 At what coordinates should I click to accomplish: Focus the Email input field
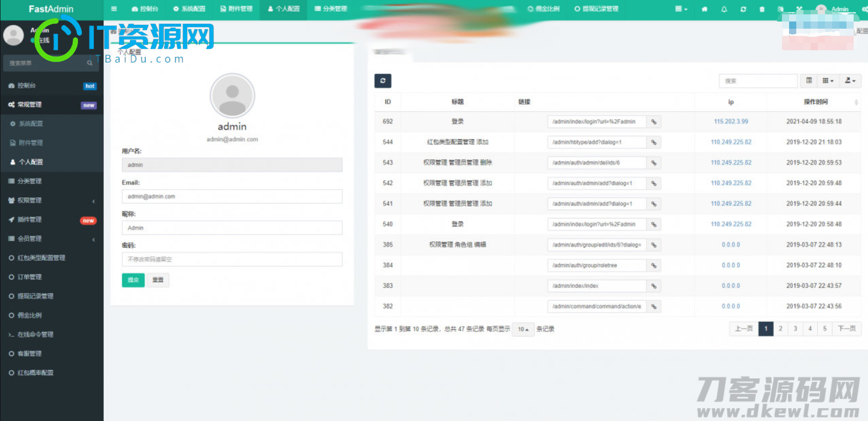(x=232, y=196)
